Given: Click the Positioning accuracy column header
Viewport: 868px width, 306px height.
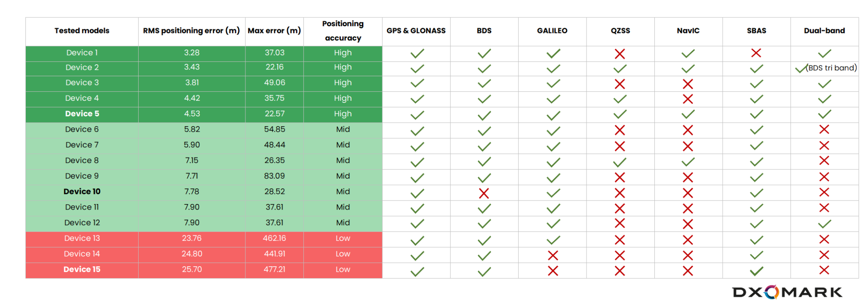Looking at the screenshot, I should (x=343, y=31).
